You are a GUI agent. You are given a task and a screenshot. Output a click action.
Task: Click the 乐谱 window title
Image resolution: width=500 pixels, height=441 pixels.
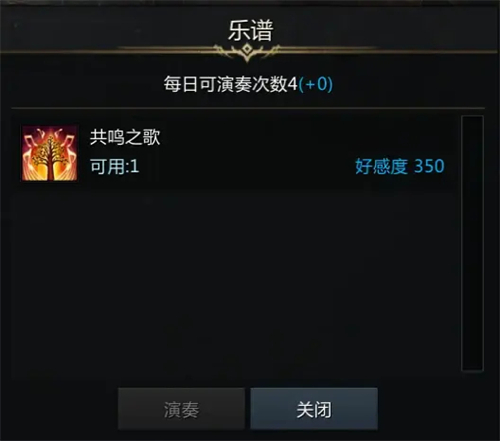[x=251, y=30]
